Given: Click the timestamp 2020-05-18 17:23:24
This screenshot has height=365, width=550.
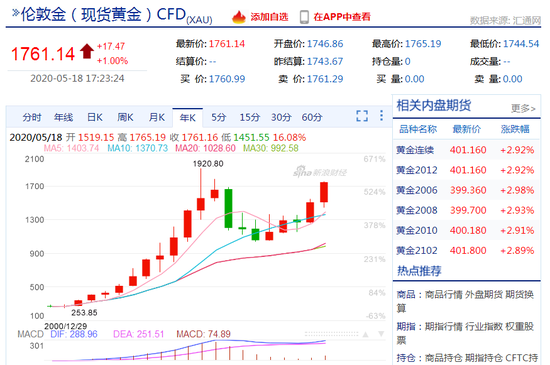Looking at the screenshot, I should pyautogui.click(x=77, y=78).
